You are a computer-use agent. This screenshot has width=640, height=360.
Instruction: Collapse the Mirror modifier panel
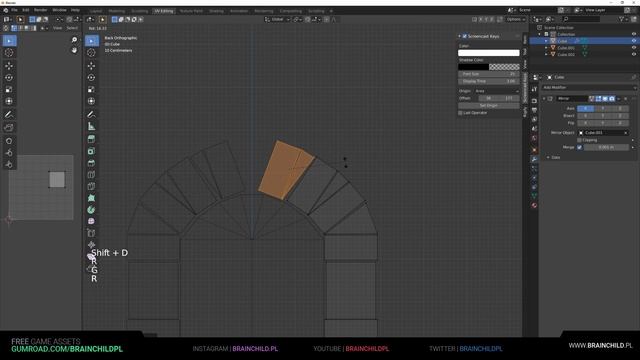pos(544,99)
